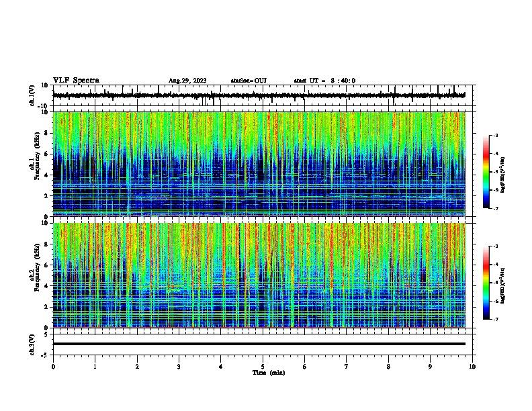Click the "9" tick on the time axis
This screenshot has width=532, height=411.
pyautogui.click(x=430, y=367)
